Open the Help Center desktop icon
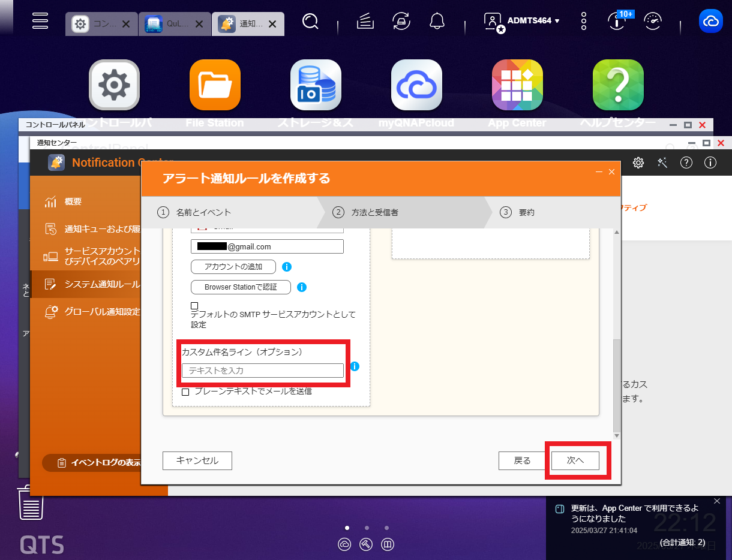 [x=618, y=85]
